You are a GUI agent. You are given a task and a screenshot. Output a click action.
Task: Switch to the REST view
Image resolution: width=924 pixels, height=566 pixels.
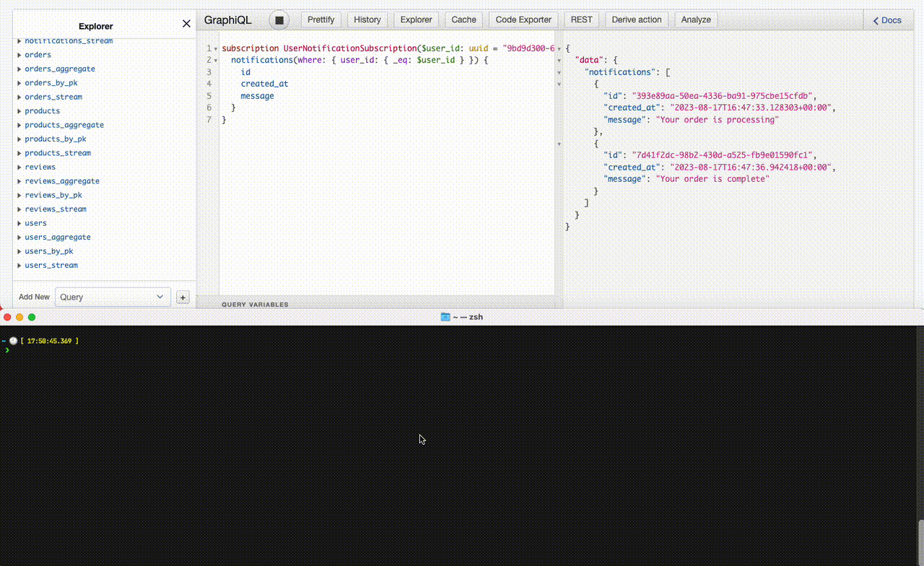click(581, 19)
